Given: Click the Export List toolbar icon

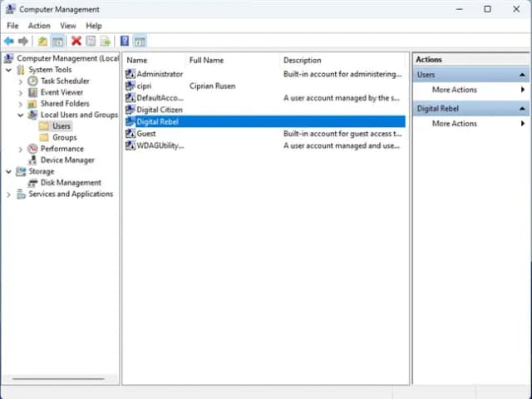Looking at the screenshot, I should coord(106,41).
